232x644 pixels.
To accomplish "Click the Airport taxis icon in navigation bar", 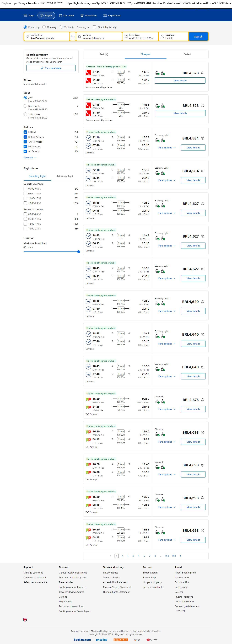I will pyautogui.click(x=105, y=15).
